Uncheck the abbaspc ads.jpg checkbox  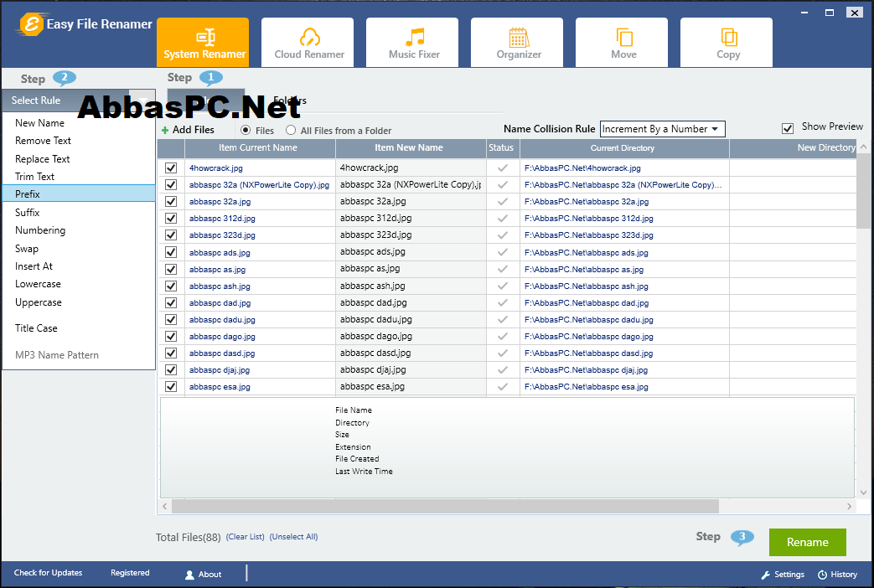tap(171, 252)
